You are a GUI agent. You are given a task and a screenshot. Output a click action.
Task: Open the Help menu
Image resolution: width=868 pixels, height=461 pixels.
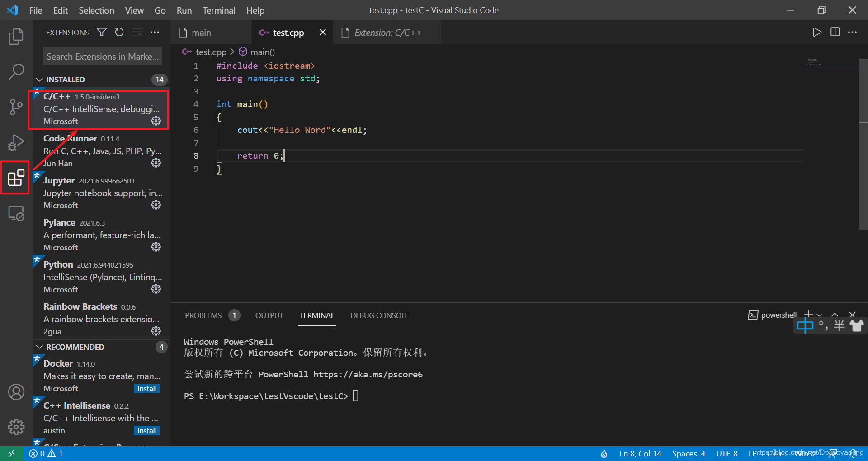coord(255,10)
